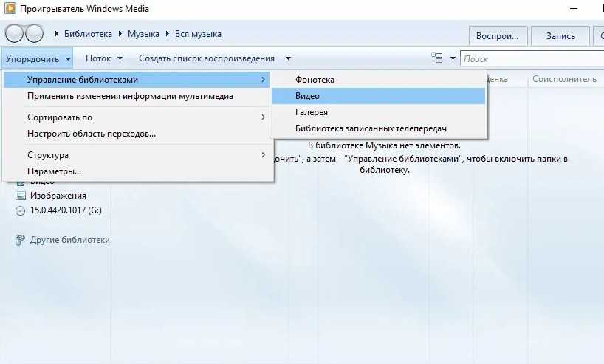Expand the view options dropdown arrow
Image resolution: width=604 pixels, height=364 pixels.
click(x=453, y=58)
